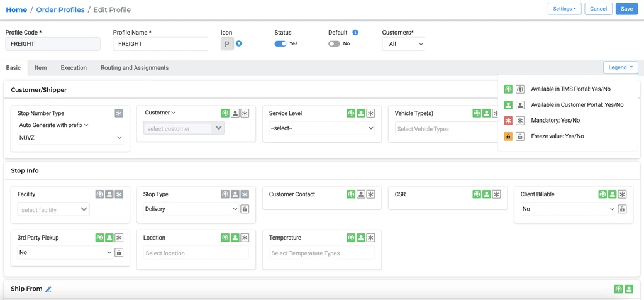Click the Profile Name input field
The image size is (644, 300).
[160, 44]
